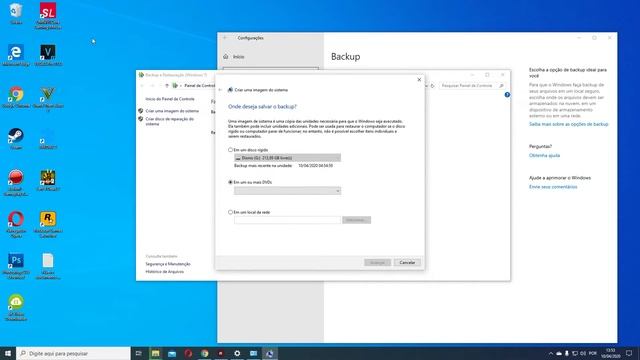Open the File Explorer taskbar icon

coord(156,353)
